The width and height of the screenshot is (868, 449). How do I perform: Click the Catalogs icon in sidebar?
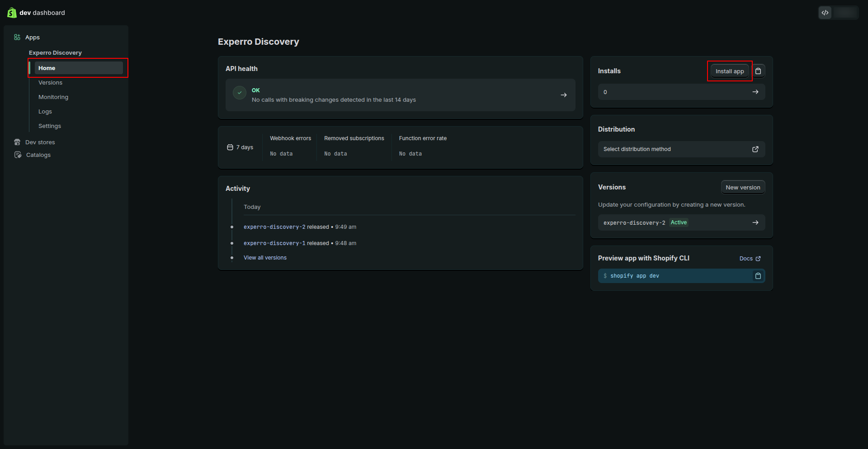tap(18, 155)
